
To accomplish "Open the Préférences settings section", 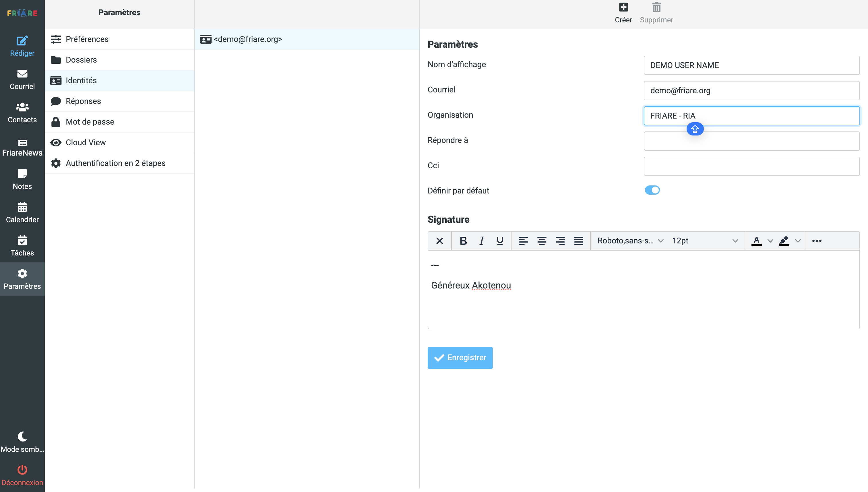I will (87, 39).
